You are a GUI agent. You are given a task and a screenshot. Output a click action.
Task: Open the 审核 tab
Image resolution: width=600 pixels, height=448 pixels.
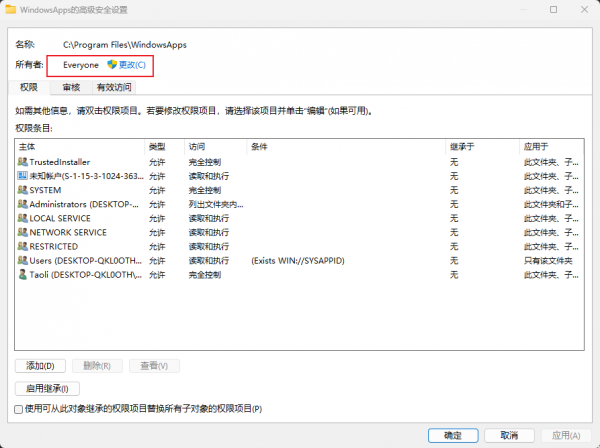tap(71, 88)
